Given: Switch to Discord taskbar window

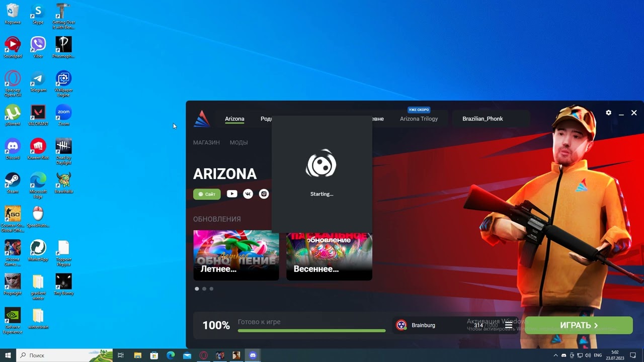Looking at the screenshot, I should [253, 355].
